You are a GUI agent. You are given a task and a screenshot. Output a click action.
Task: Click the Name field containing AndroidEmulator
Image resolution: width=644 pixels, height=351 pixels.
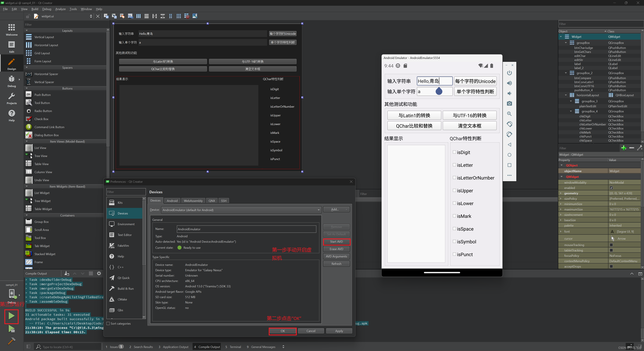pyautogui.click(x=246, y=229)
